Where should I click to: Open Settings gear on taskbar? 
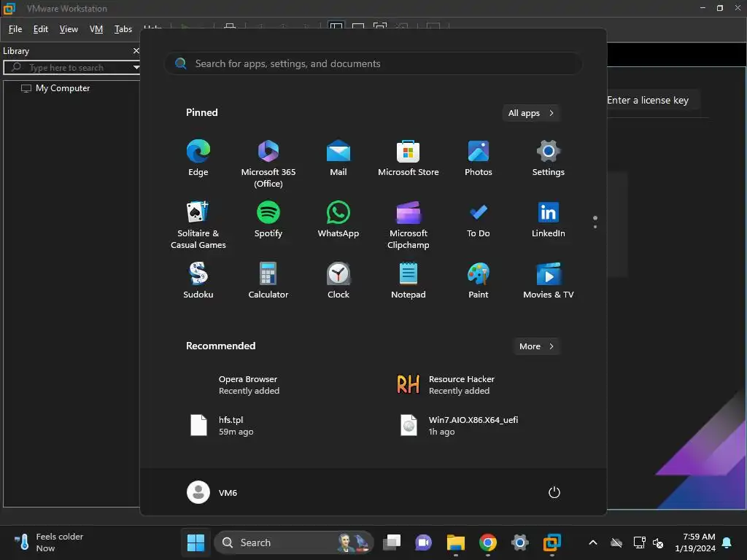click(x=519, y=542)
